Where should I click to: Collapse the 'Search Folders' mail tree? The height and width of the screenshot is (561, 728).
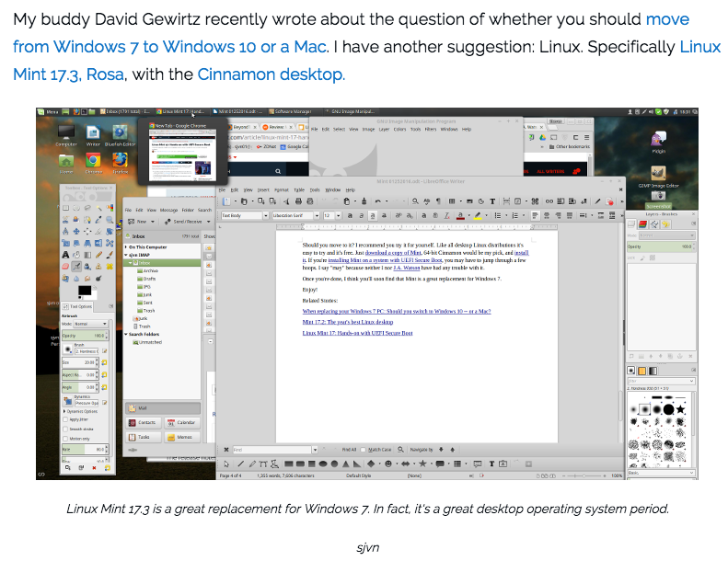pos(126,334)
